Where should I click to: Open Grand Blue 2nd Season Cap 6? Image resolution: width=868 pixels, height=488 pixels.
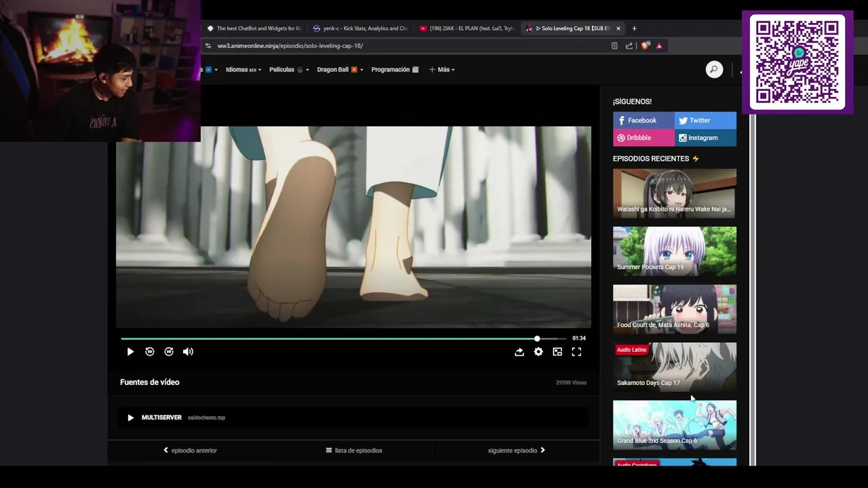click(674, 425)
